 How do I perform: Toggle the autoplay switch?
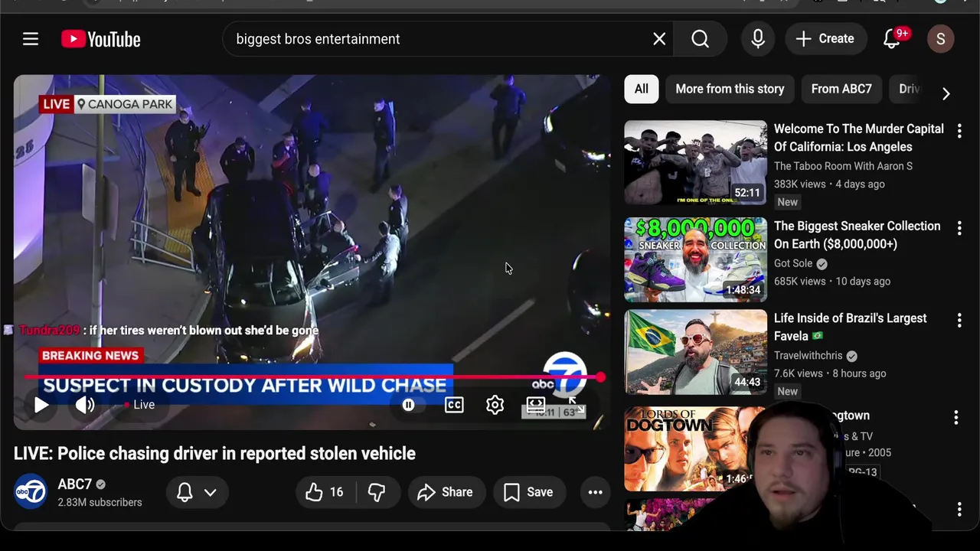click(x=409, y=405)
